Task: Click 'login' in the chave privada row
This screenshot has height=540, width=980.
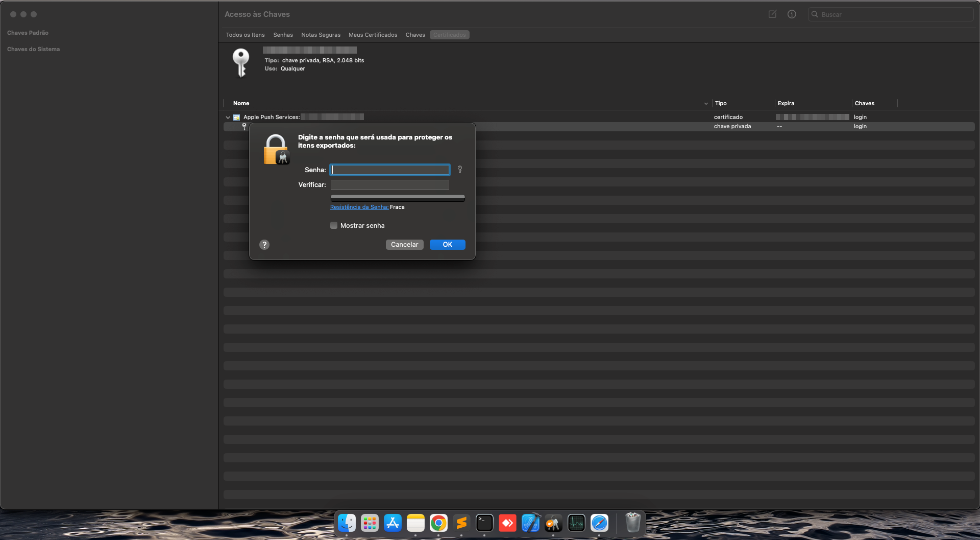Action: [860, 126]
